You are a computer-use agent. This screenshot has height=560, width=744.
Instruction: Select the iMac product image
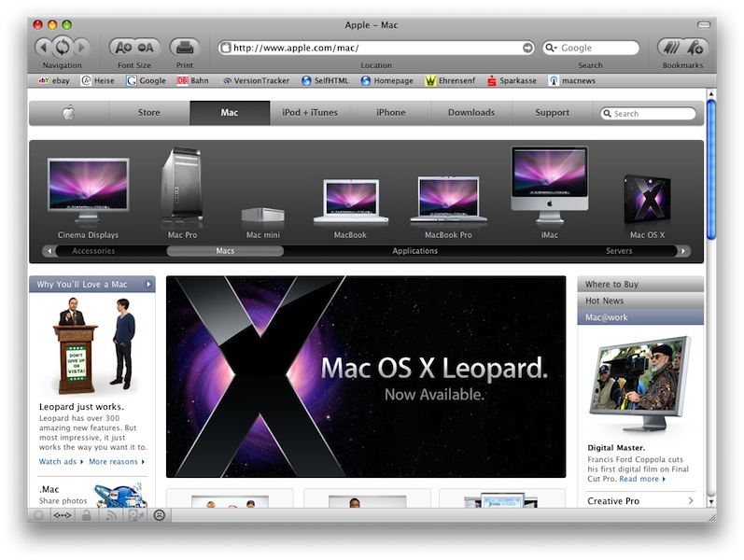click(550, 185)
